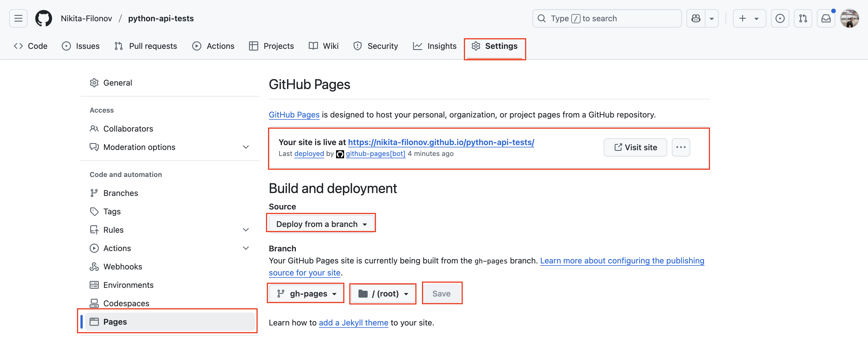
Task: Open the live site URL link
Action: 441,142
